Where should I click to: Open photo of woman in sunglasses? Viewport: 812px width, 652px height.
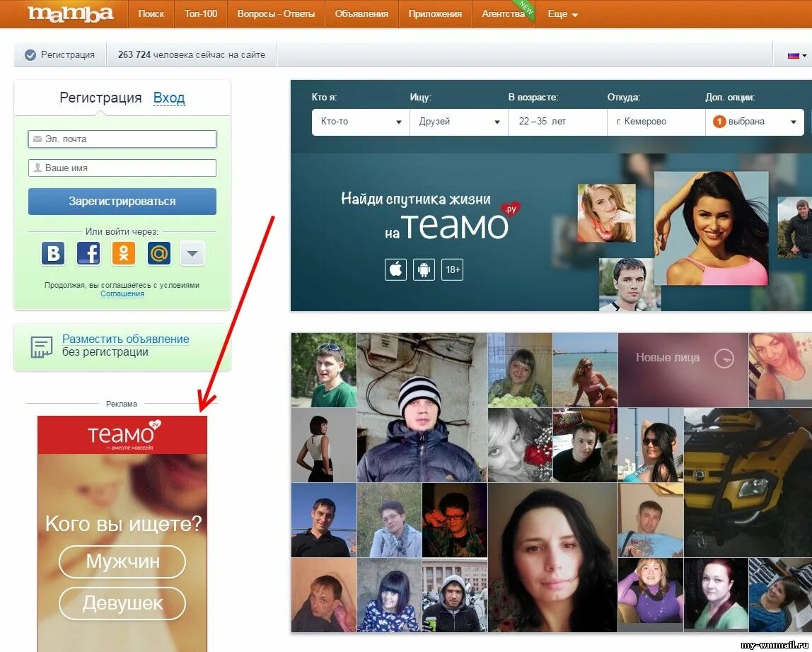pyautogui.click(x=651, y=445)
